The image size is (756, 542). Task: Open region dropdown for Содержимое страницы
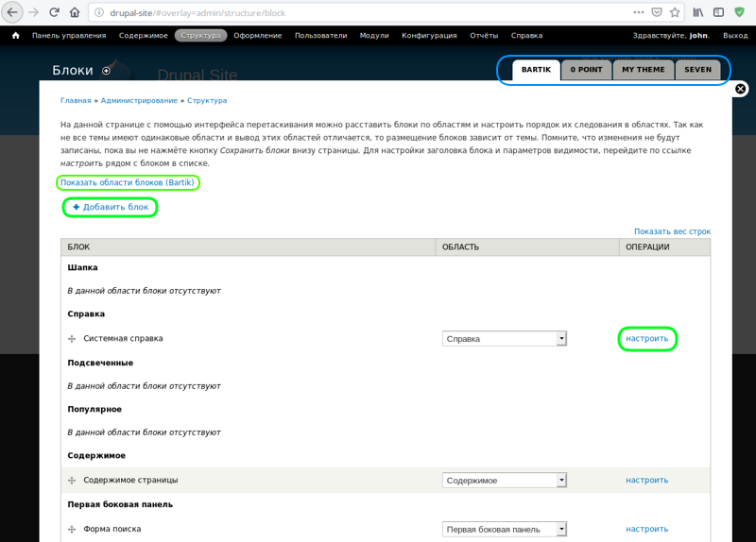point(505,481)
